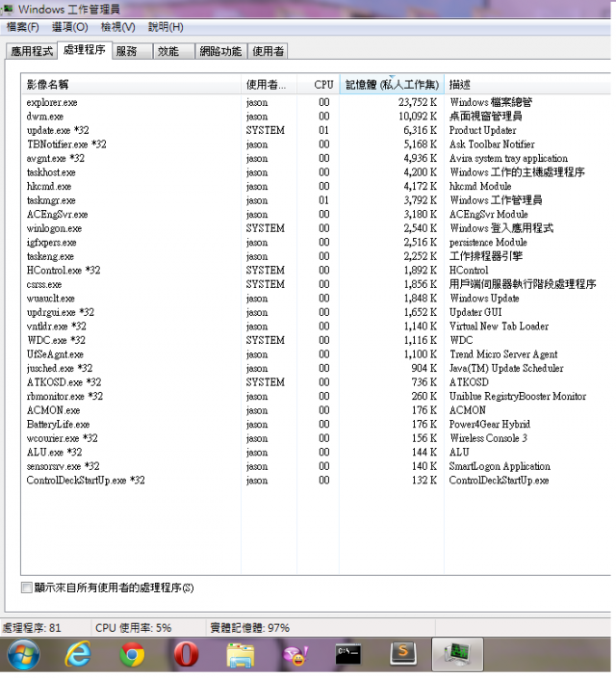Select TBNotifier.exe *32 process row
The width and height of the screenshot is (616, 679).
pyautogui.click(x=316, y=144)
